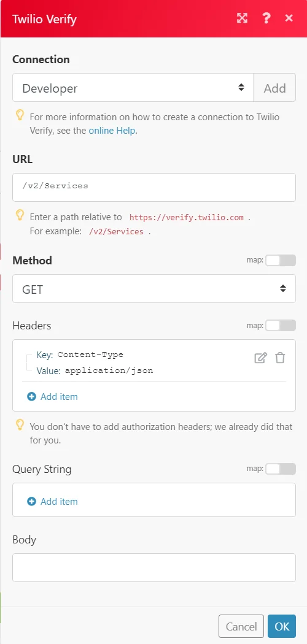
Task: Open help via the question mark icon
Action: (x=266, y=18)
